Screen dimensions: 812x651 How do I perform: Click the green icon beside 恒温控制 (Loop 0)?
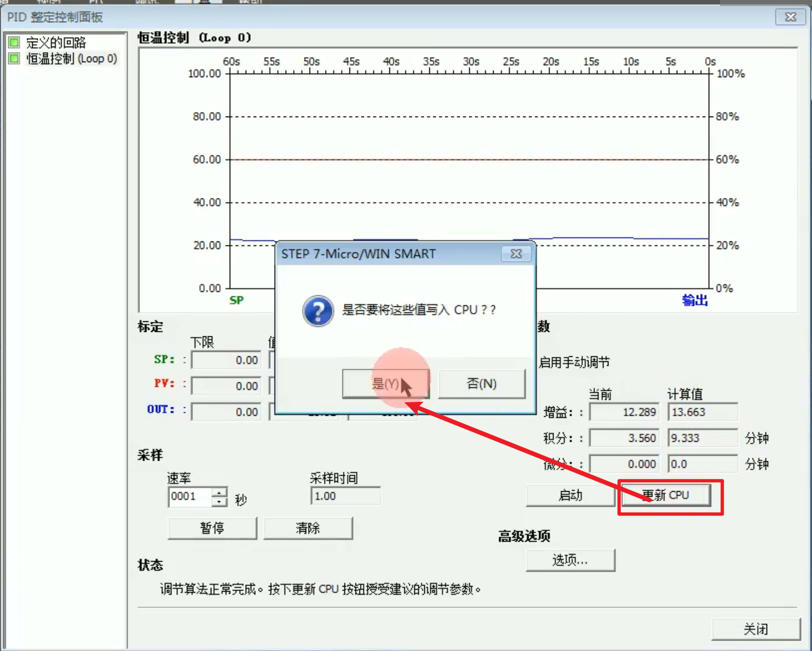[14, 58]
